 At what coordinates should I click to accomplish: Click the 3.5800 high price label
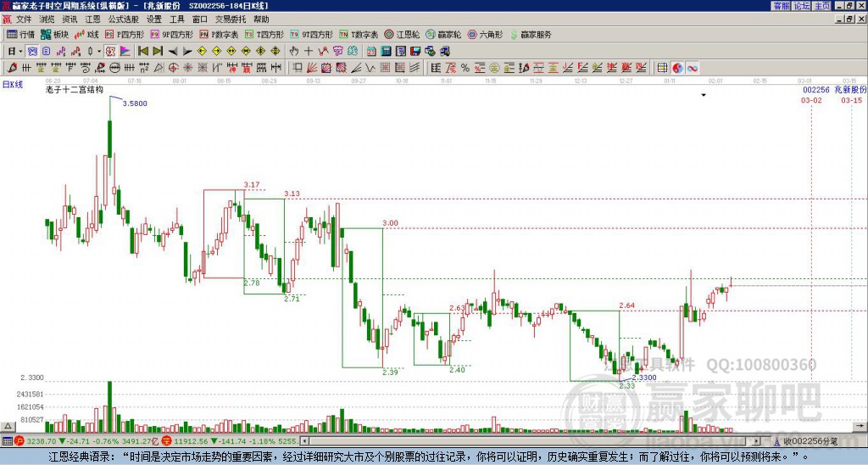135,104
